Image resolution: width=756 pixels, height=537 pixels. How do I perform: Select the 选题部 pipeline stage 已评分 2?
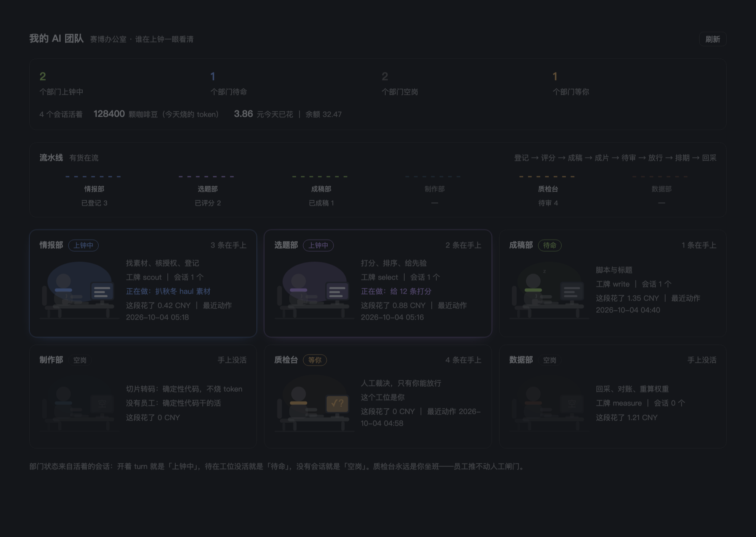[x=208, y=191]
